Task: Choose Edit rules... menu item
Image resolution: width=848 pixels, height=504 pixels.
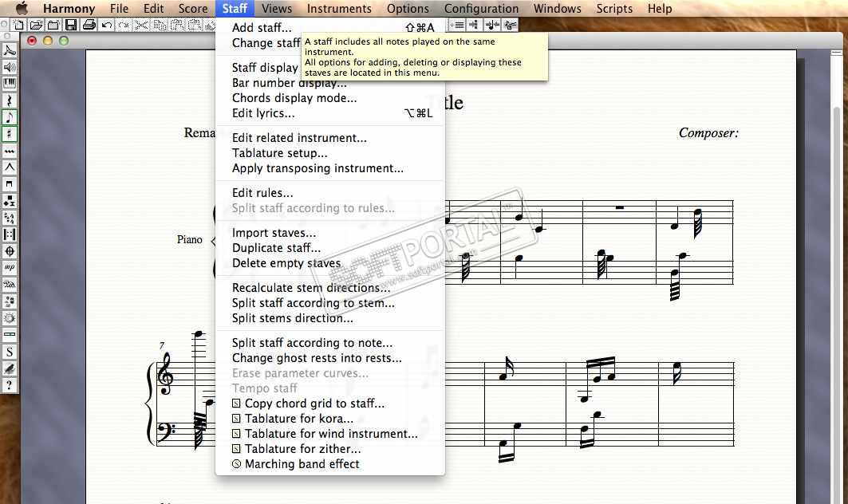Action: (330, 193)
